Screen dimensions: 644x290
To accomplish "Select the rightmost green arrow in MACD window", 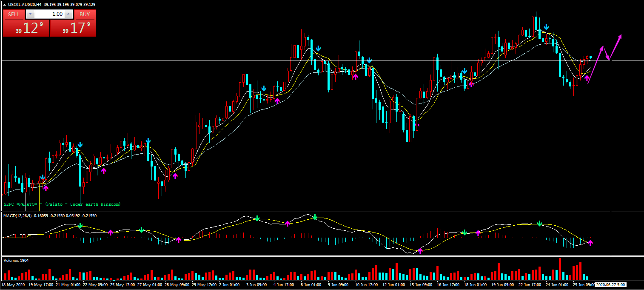I will 539,223.
